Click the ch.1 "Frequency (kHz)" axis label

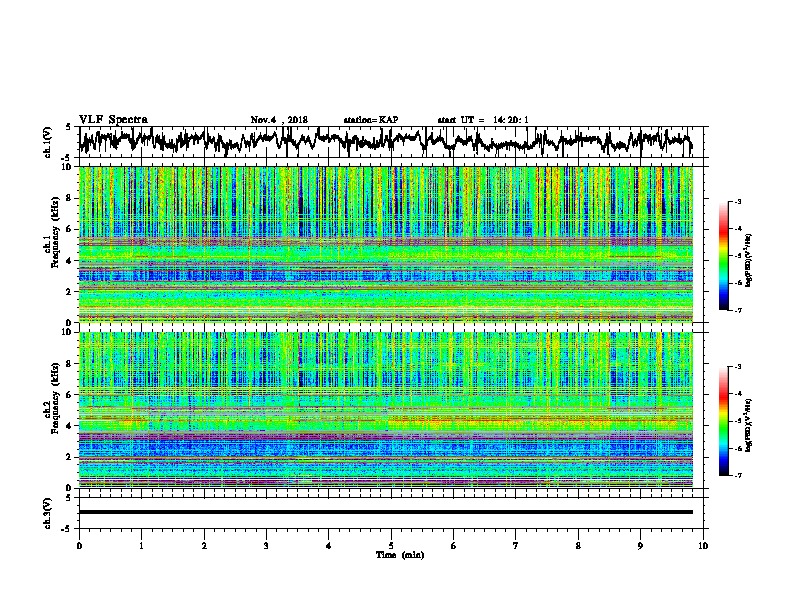pos(55,232)
